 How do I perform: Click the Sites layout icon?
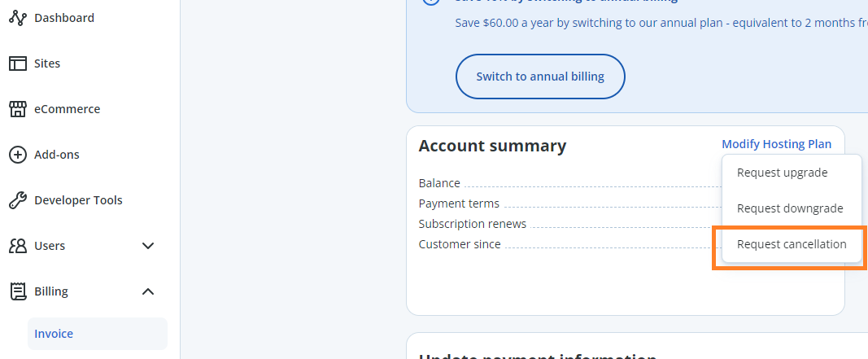[x=18, y=63]
